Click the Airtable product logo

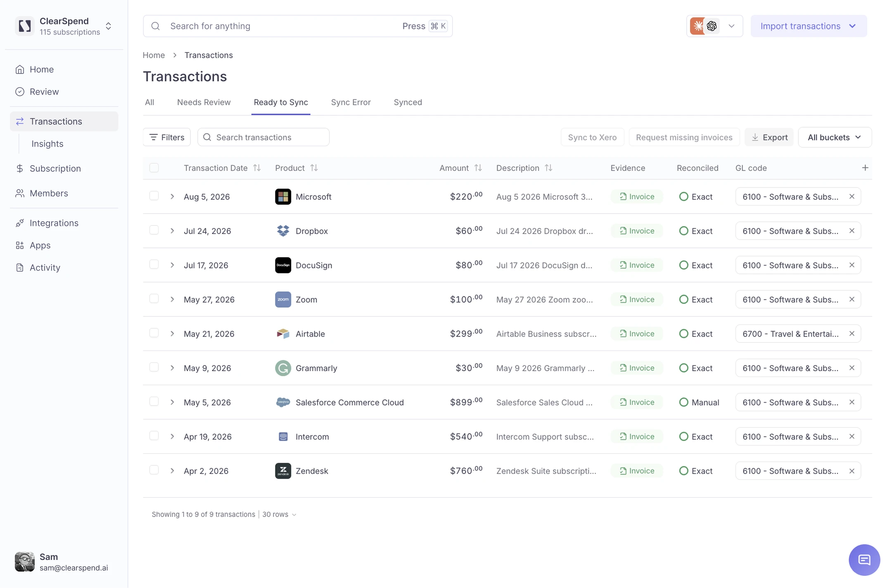pyautogui.click(x=283, y=334)
